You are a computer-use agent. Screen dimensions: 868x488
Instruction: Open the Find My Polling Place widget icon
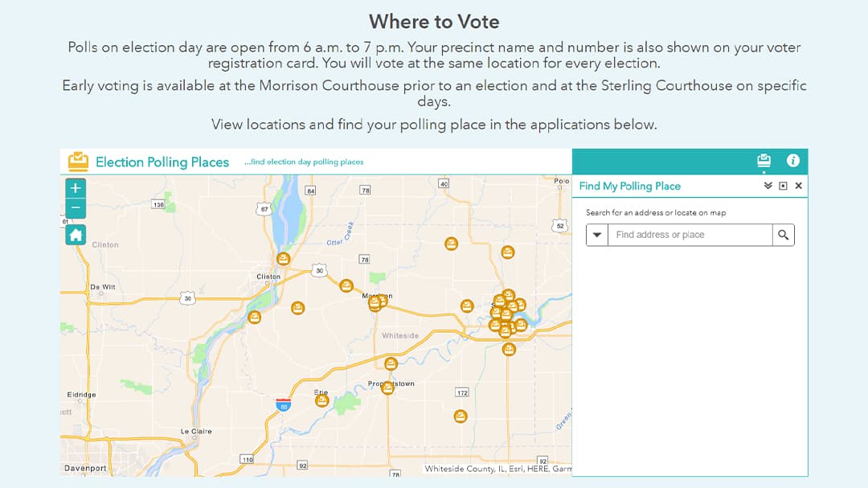click(764, 161)
